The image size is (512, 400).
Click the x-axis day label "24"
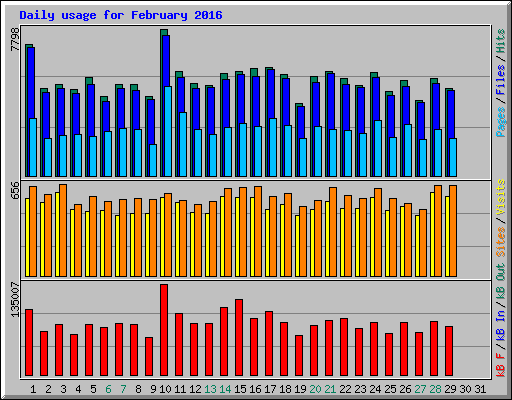[375, 389]
